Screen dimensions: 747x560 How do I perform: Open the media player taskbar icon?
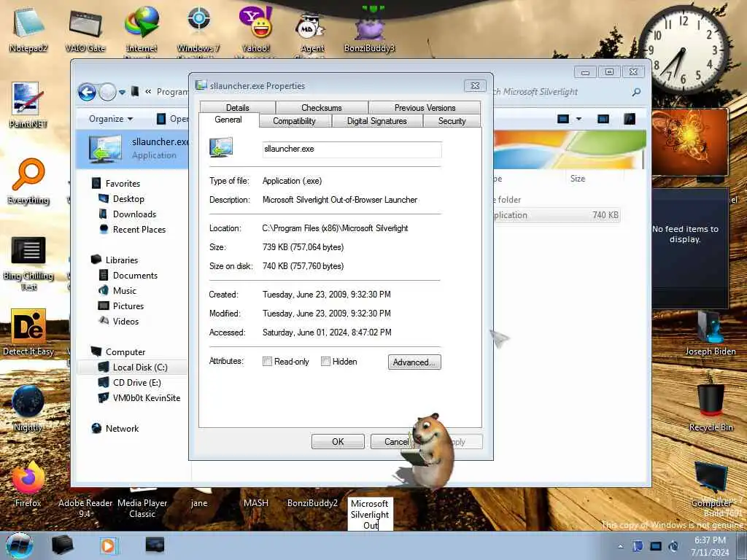pos(109,545)
